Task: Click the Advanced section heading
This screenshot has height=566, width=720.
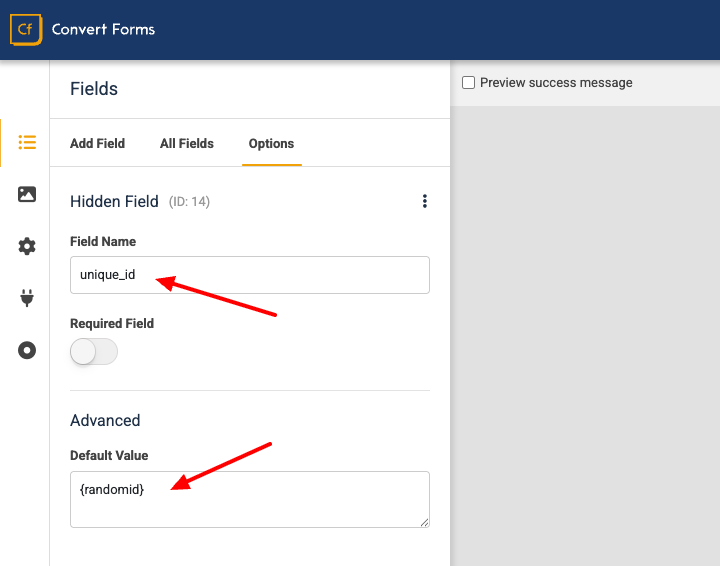Action: [105, 420]
